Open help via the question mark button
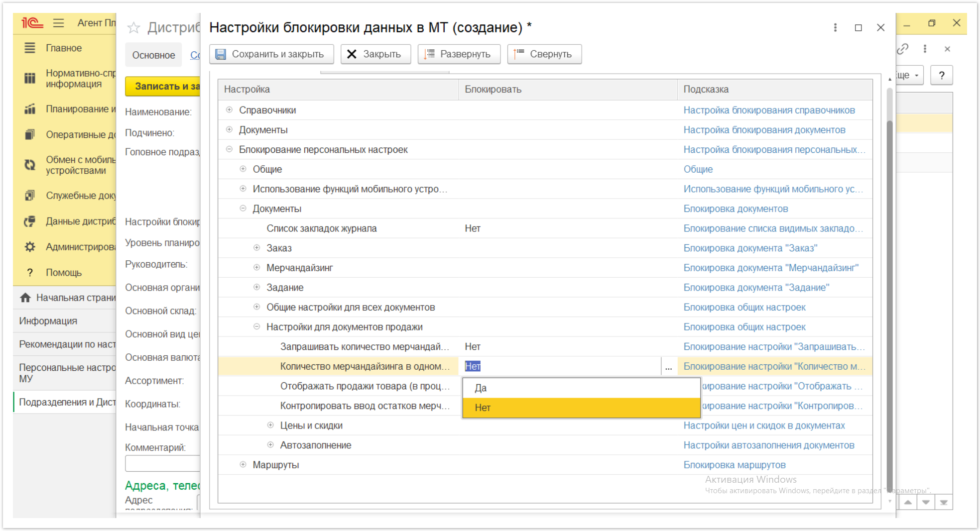Image resolution: width=980 pixels, height=531 pixels. [x=941, y=75]
